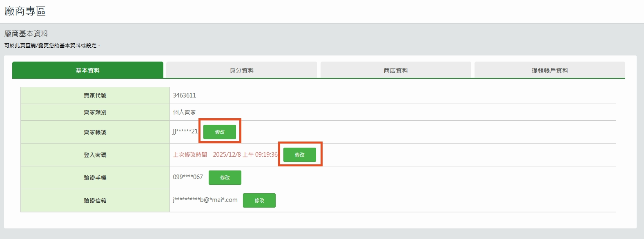Select the 提領帳戶資料 tab

click(549, 70)
